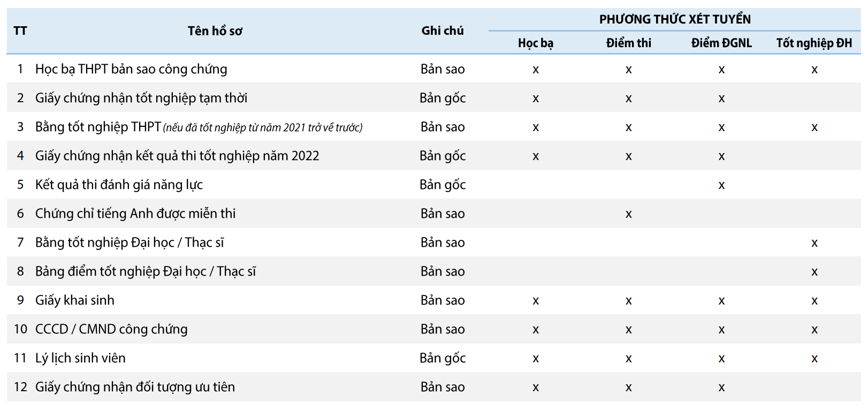The width and height of the screenshot is (868, 411).
Task: Click the Điểm thi mark for row 6
Action: tap(629, 214)
